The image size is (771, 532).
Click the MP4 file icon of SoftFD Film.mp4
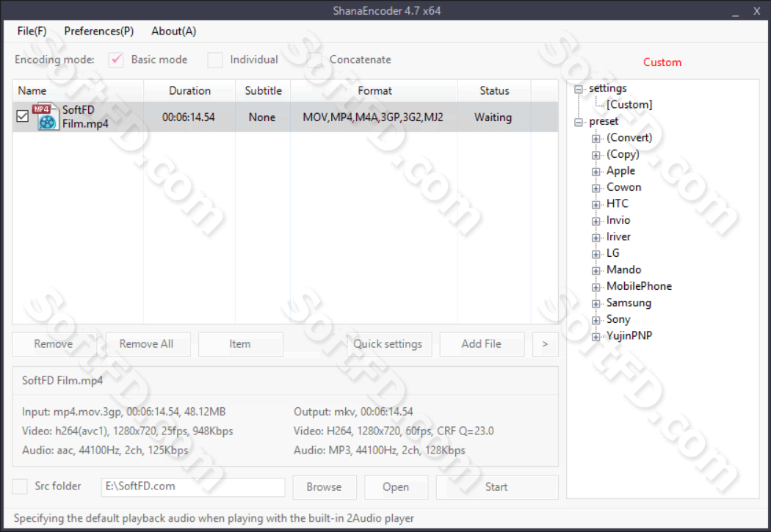coord(45,117)
